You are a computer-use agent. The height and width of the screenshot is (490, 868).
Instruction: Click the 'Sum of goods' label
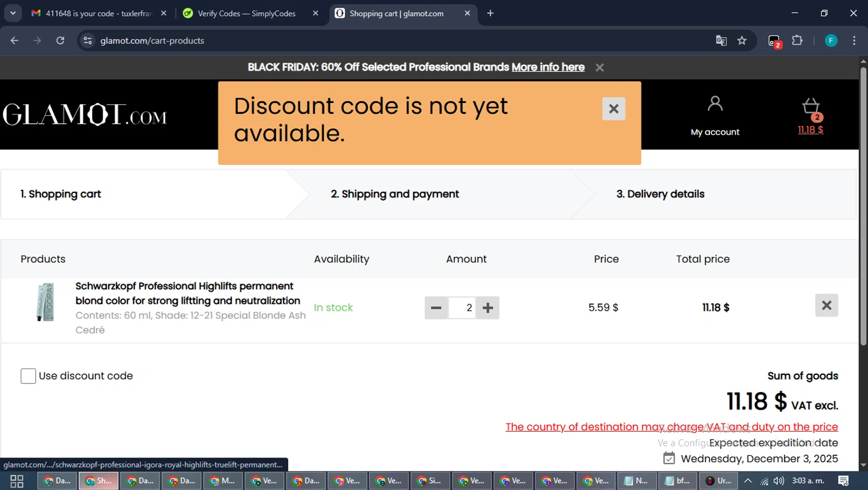[x=803, y=376]
